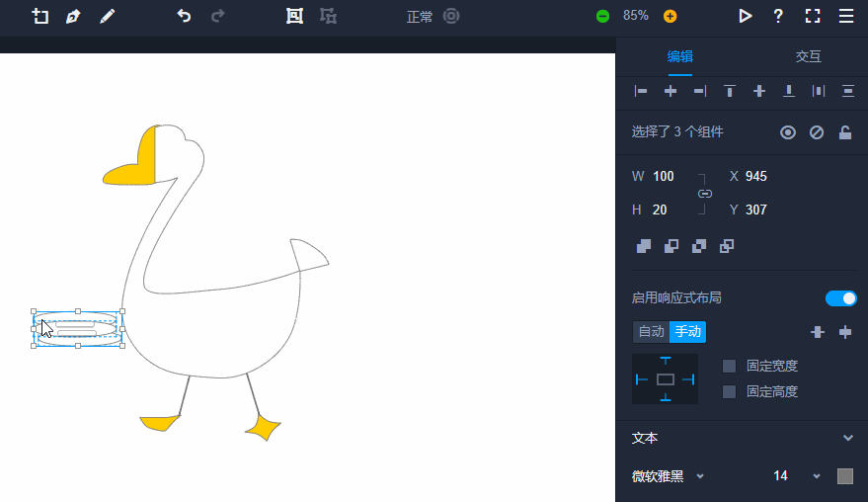
Task: Check the 固定宽度 checkbox
Action: click(x=730, y=366)
